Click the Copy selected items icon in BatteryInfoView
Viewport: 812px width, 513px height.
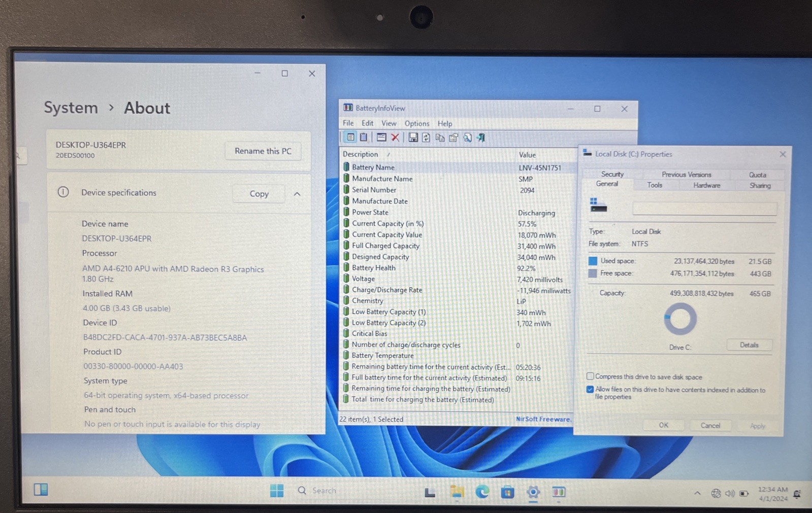click(440, 138)
